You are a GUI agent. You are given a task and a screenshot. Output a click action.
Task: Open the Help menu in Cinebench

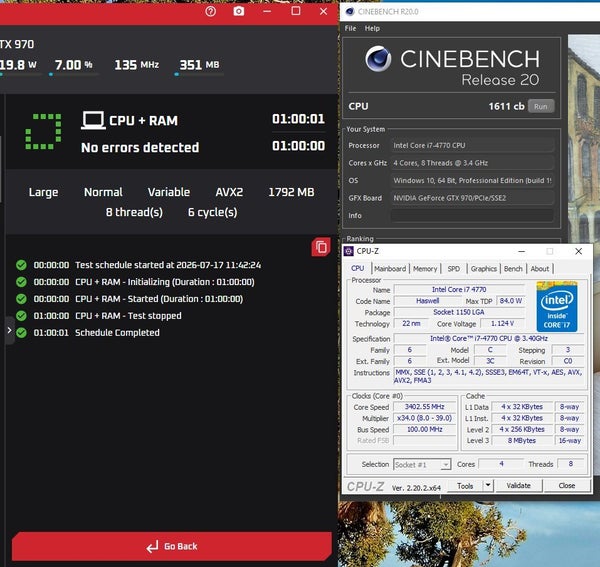coord(372,28)
